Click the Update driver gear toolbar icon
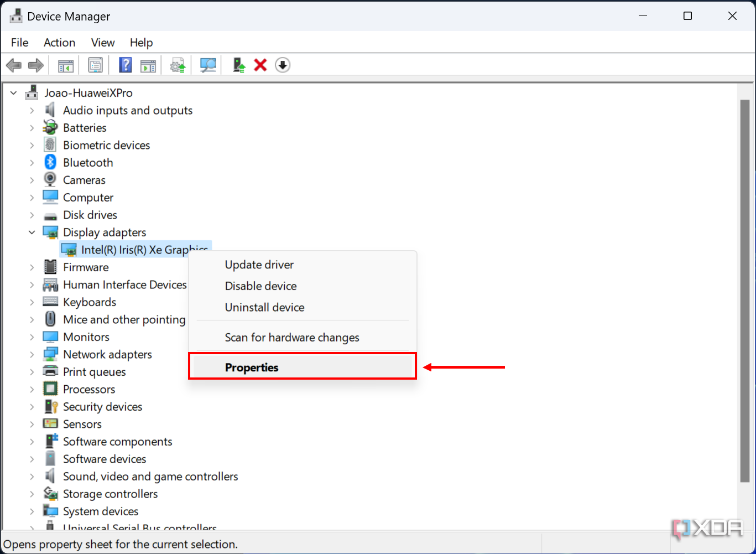The height and width of the screenshot is (554, 756). pyautogui.click(x=178, y=65)
